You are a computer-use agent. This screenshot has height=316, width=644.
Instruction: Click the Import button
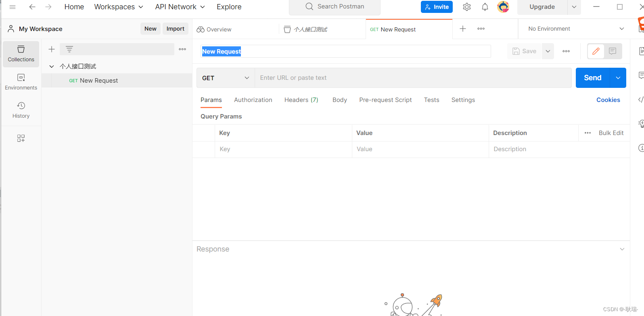tap(176, 29)
